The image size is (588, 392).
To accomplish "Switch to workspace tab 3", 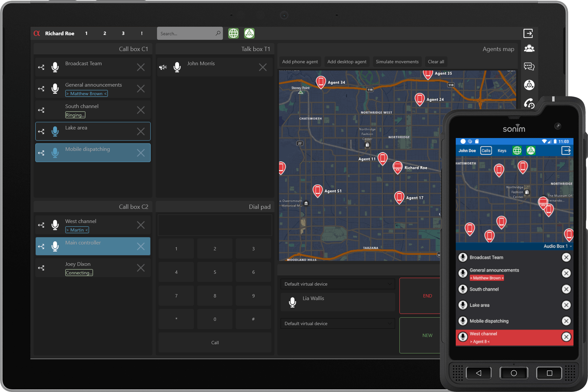I will click(123, 33).
